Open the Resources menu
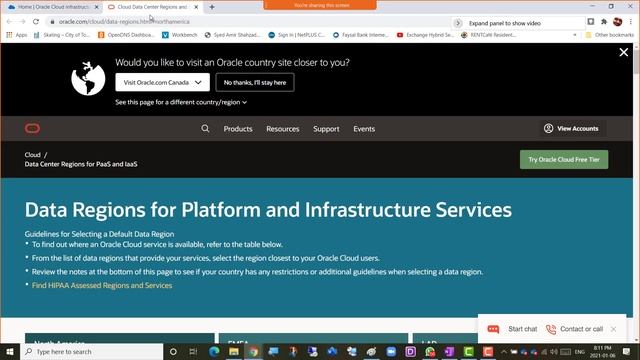The width and height of the screenshot is (640, 360). click(283, 129)
